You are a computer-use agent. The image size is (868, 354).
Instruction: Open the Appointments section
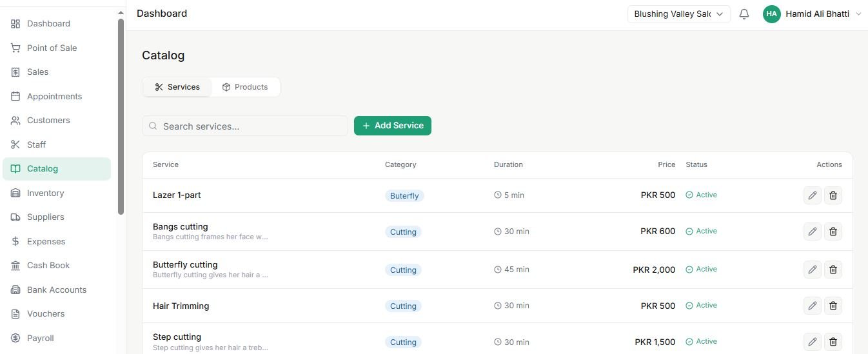(x=57, y=96)
